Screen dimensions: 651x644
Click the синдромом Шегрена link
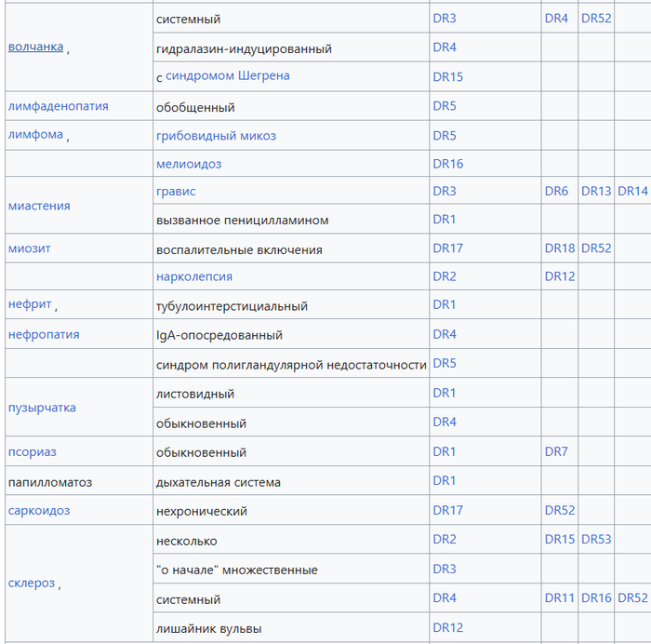click(227, 75)
